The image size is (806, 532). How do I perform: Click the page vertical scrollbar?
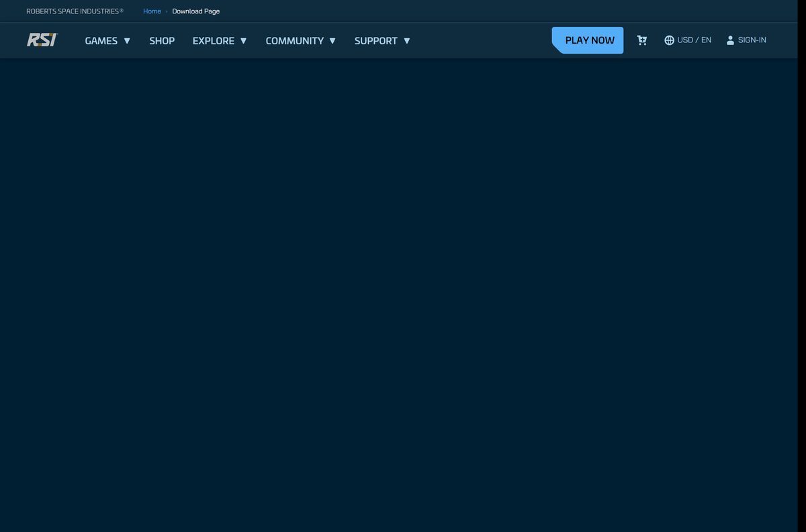pyautogui.click(x=802, y=266)
